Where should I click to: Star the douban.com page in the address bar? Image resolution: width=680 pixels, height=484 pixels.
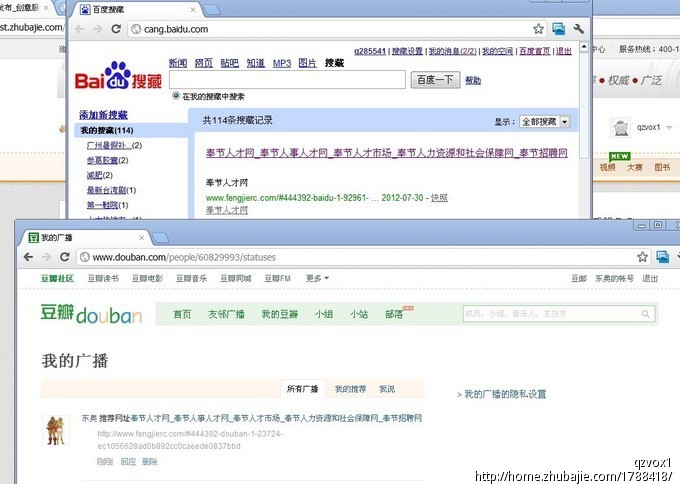[x=642, y=257]
